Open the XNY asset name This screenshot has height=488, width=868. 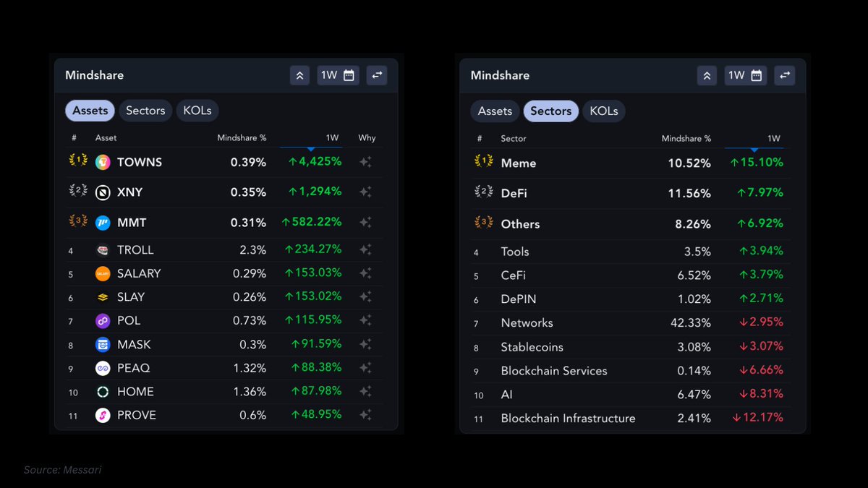129,192
